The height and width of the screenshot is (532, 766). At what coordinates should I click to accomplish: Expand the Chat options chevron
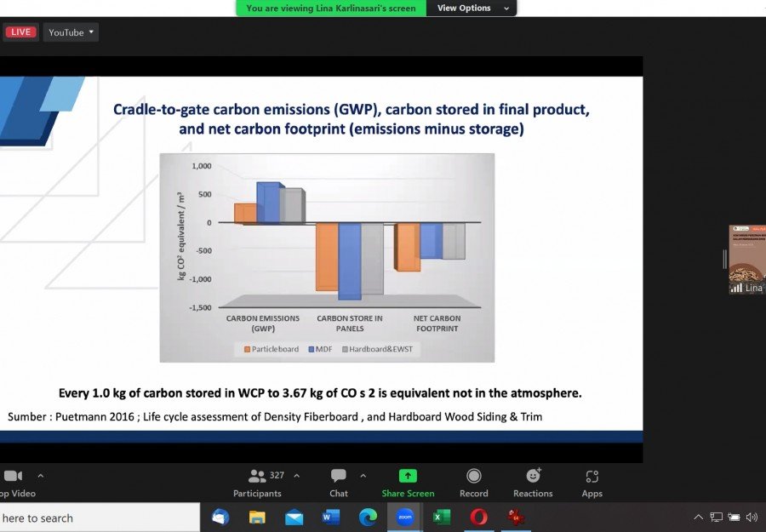363,475
